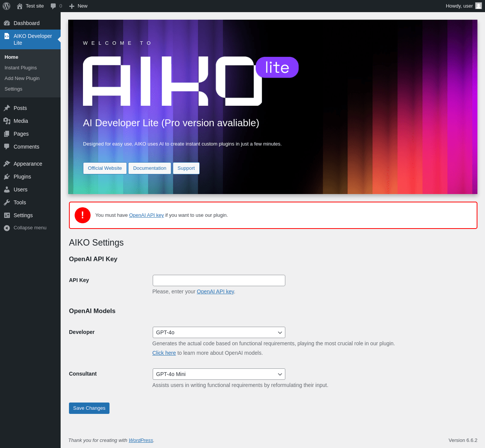Image resolution: width=485 pixels, height=448 pixels.
Task: Click the Media icon in sidebar
Action: 7,121
